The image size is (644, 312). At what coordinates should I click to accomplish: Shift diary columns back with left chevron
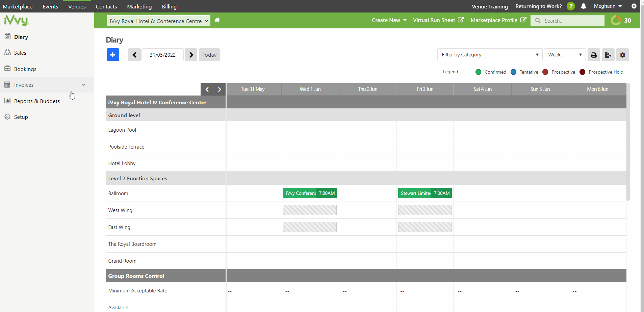207,89
